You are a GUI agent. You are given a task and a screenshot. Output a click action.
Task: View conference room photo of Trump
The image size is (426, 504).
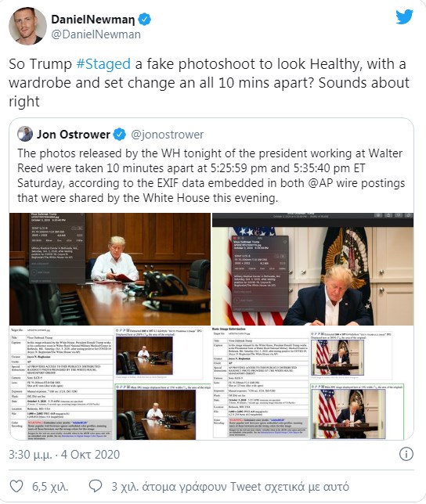(110, 269)
